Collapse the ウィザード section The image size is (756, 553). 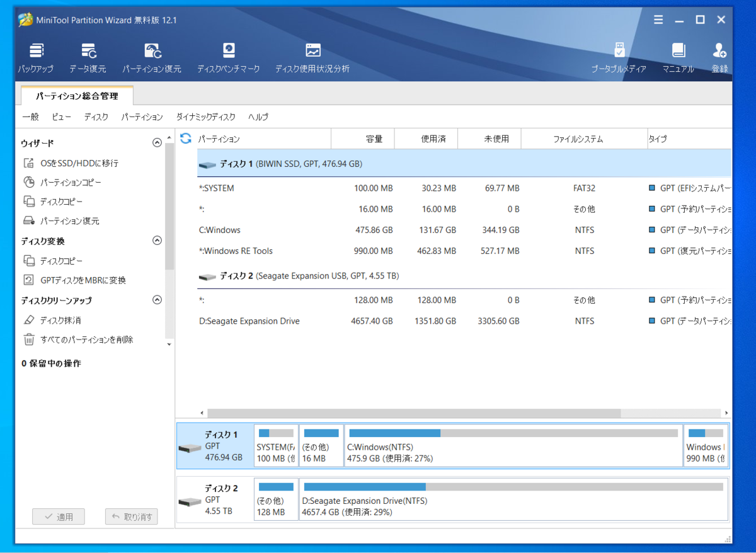pos(157,143)
